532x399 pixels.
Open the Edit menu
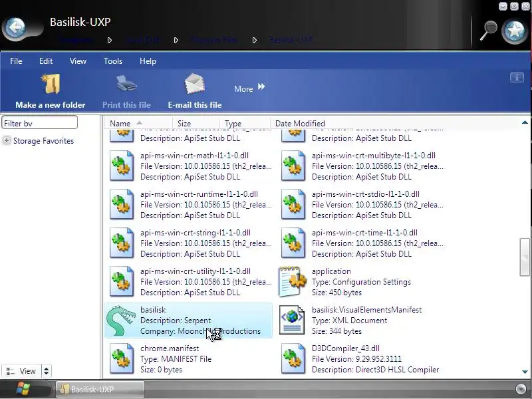point(46,61)
